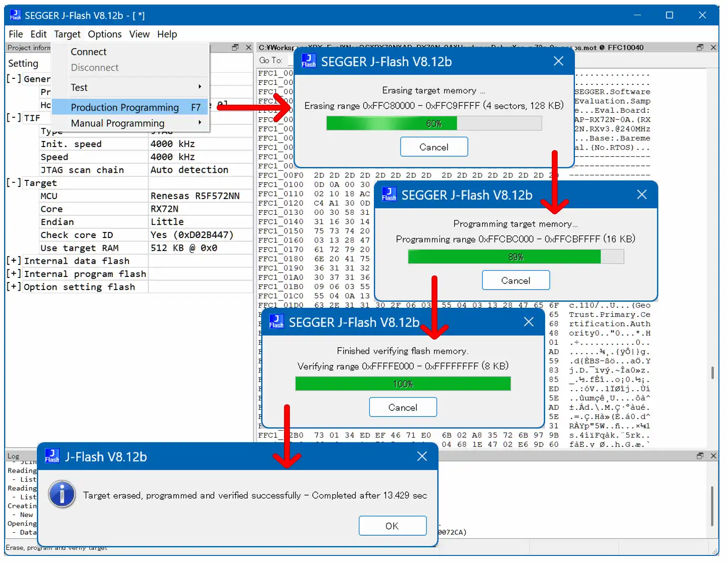Click the J-Flash icon in erasing dialog title
728x564 pixels.
coord(309,61)
